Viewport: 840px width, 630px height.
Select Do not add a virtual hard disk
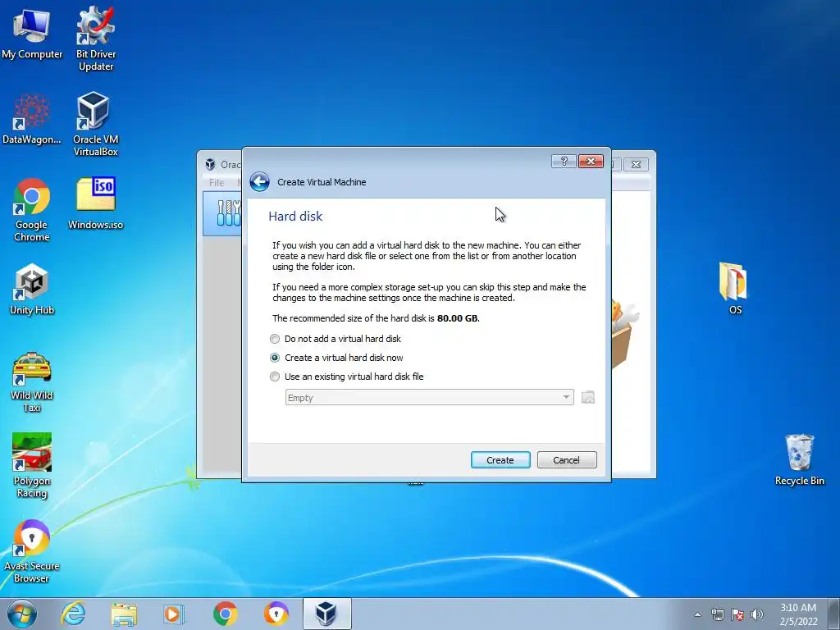[336, 339]
